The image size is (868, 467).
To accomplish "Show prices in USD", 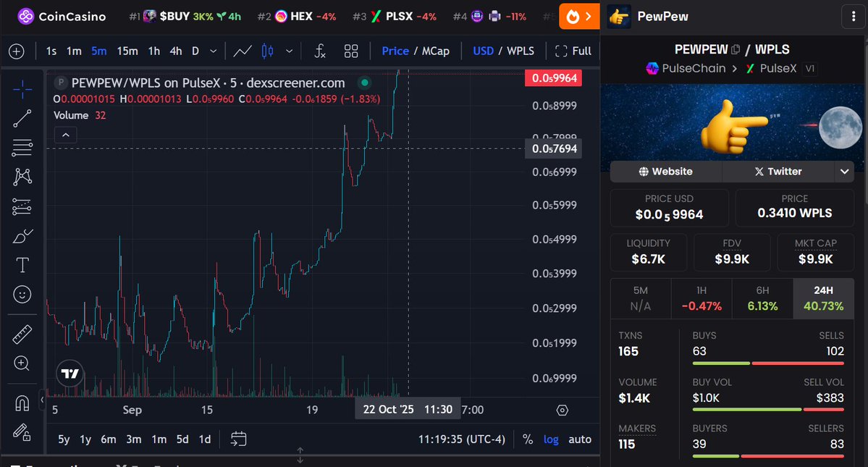I will 484,51.
